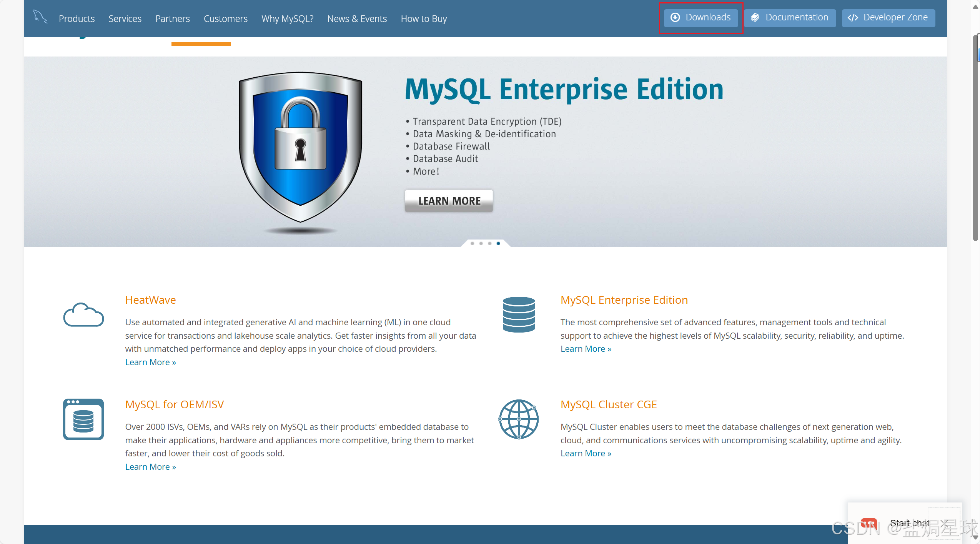Open the MySQL for OEM/ISV heading link
The height and width of the screenshot is (544, 980).
coord(174,404)
